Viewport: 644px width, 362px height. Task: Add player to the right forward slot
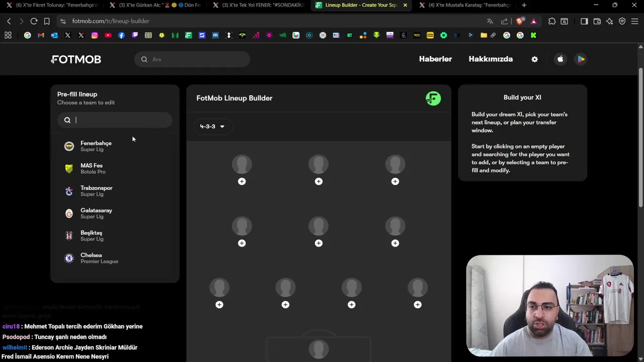(x=395, y=182)
